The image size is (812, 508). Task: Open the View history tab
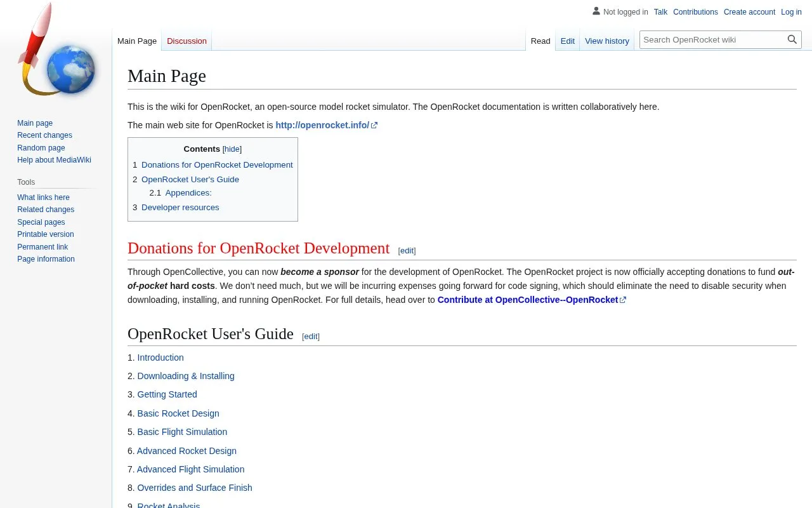pyautogui.click(x=607, y=41)
